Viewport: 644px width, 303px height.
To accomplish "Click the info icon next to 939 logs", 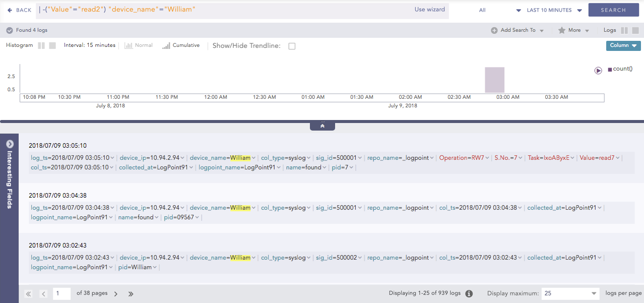I will (x=469, y=293).
